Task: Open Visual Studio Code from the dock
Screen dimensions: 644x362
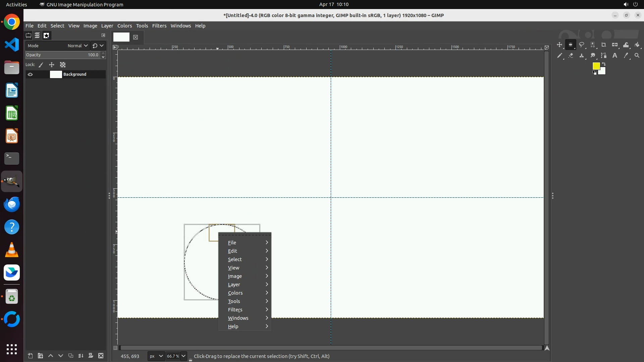Action: pyautogui.click(x=12, y=45)
